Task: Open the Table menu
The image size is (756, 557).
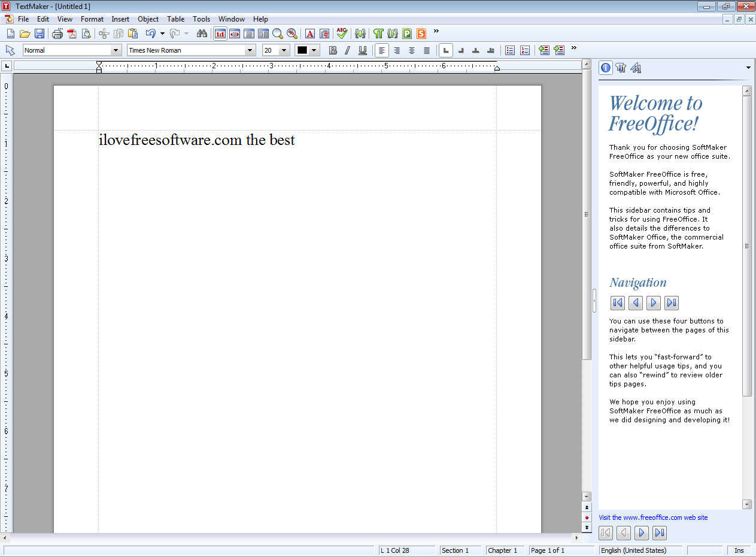Action: 175,19
